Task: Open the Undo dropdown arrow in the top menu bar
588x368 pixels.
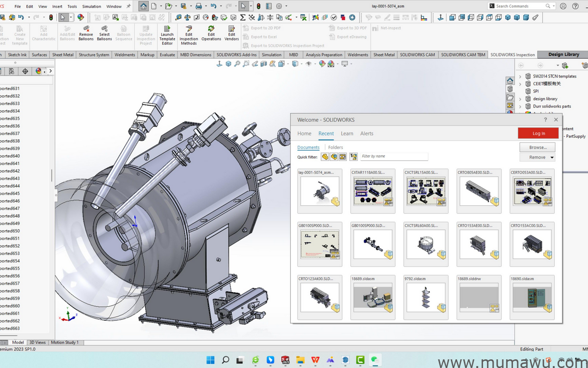Action: (220, 6)
